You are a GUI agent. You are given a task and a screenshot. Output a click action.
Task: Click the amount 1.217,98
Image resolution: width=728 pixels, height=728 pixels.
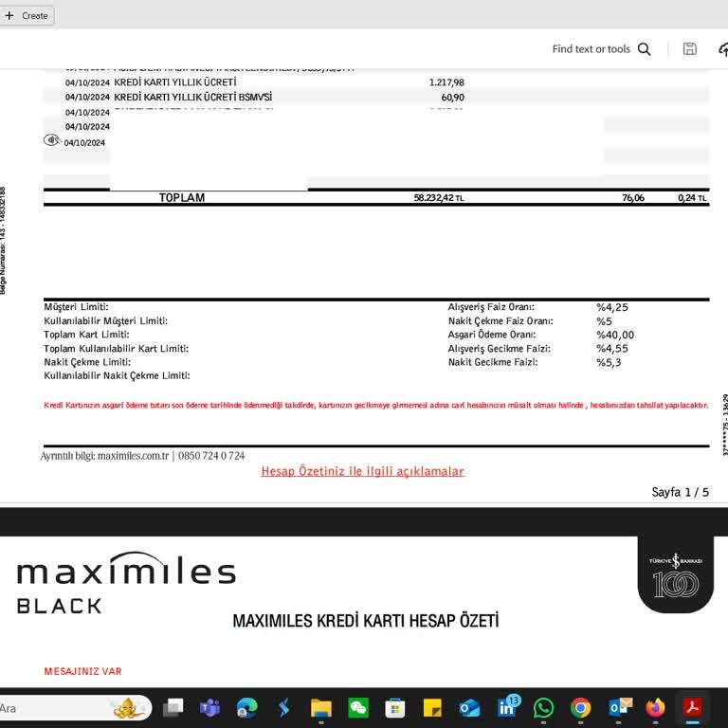click(446, 82)
